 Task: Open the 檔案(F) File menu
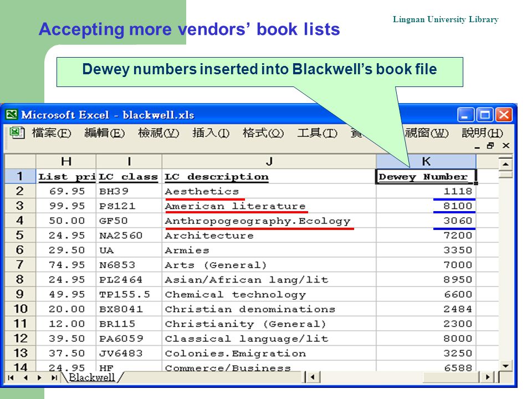tap(52, 132)
